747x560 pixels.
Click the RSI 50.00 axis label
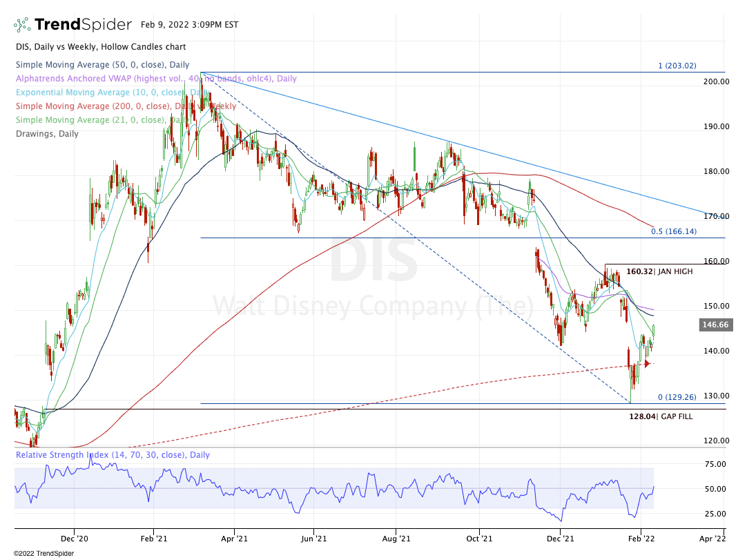point(715,488)
